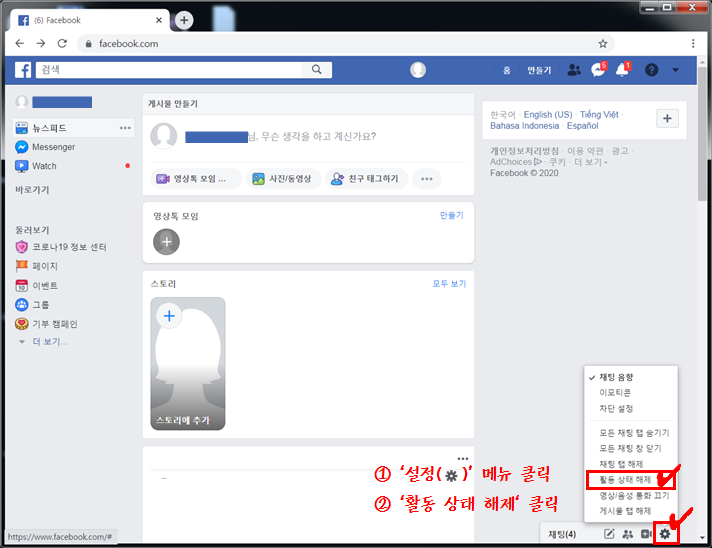Click the 영상톡 모임 post option button
This screenshot has width=712, height=548.
[196, 179]
